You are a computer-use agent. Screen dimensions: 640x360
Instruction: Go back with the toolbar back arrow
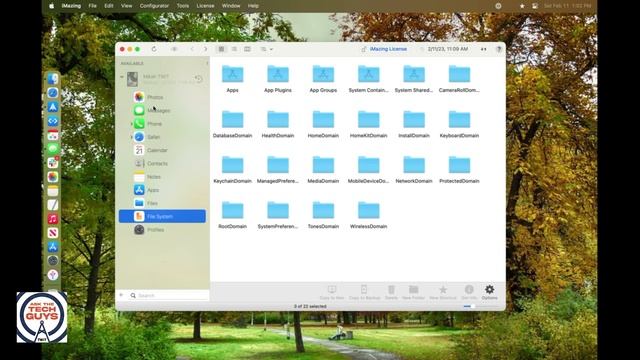pyautogui.click(x=192, y=49)
